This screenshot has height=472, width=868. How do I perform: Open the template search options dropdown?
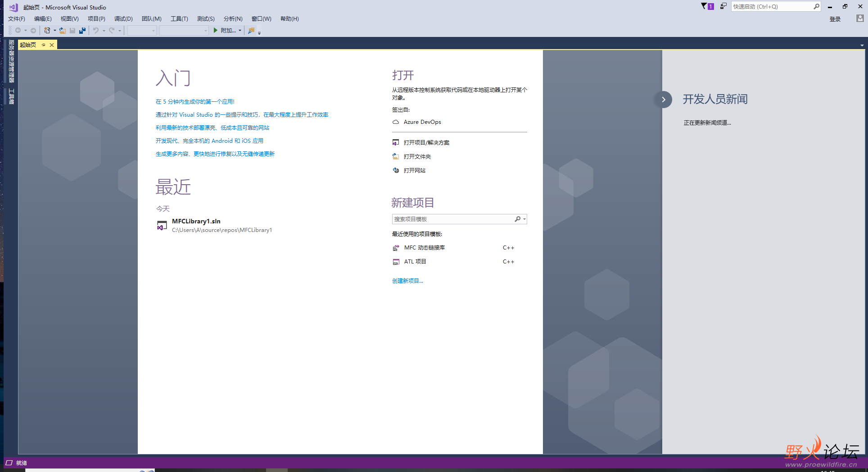click(x=524, y=219)
